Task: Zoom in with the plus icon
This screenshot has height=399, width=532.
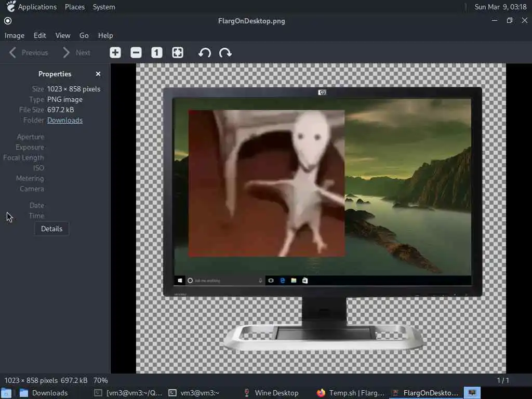Action: pos(115,52)
